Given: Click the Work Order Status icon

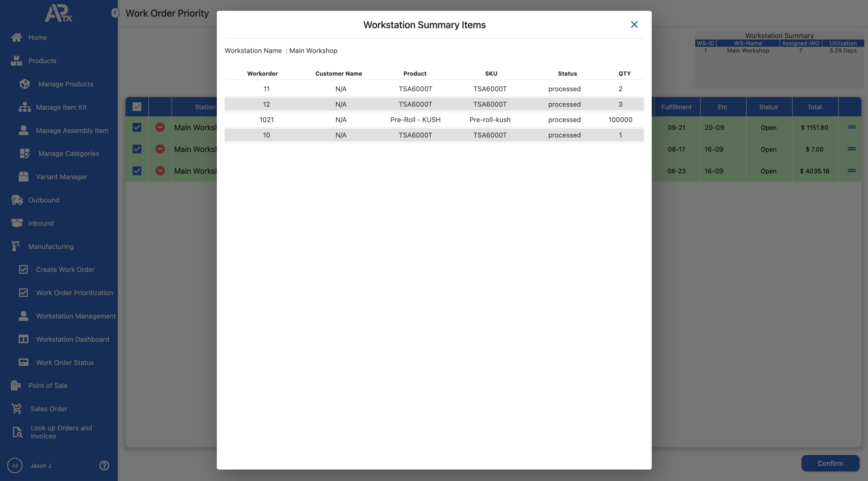Looking at the screenshot, I should coord(23,362).
